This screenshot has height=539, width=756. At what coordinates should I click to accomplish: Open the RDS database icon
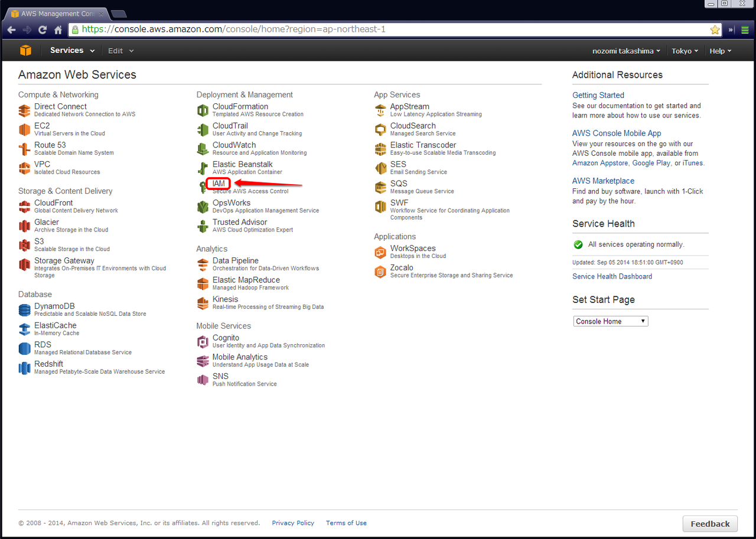24,348
